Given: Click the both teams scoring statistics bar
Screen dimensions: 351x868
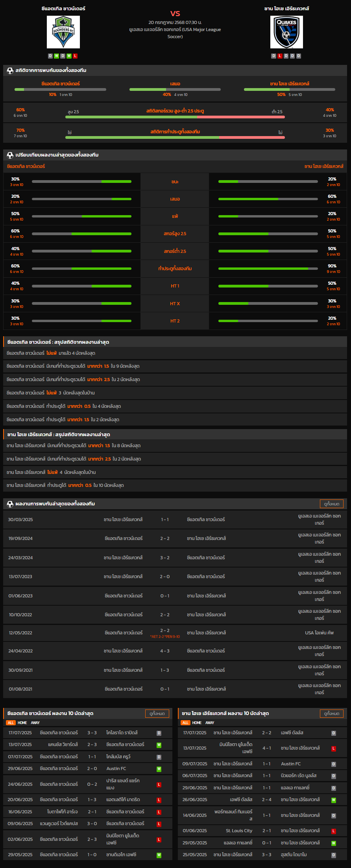Looking at the screenshot, I should (175, 137).
